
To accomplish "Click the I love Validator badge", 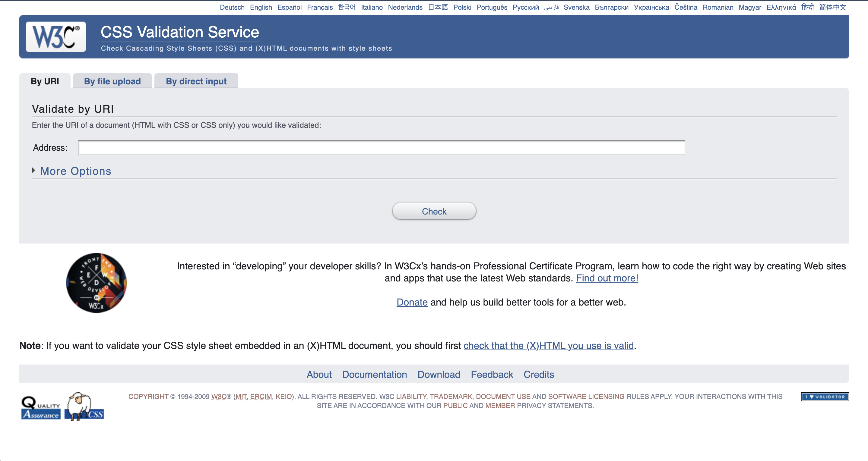I will (x=825, y=397).
